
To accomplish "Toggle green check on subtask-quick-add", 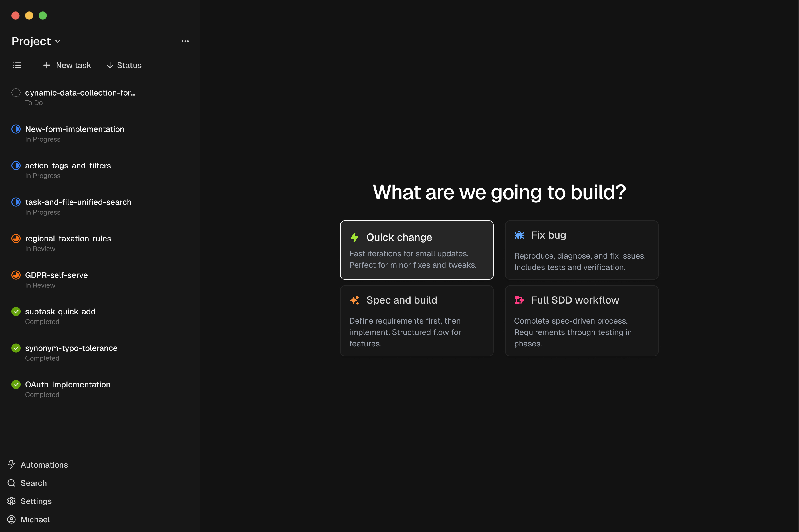I will tap(16, 311).
